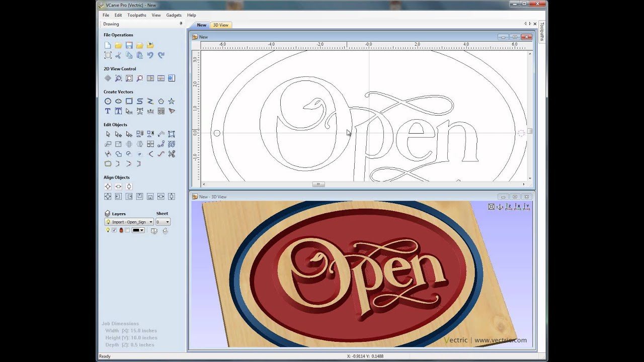Open the Toolpaths menu
Image resolution: width=644 pixels, height=362 pixels.
(136, 15)
